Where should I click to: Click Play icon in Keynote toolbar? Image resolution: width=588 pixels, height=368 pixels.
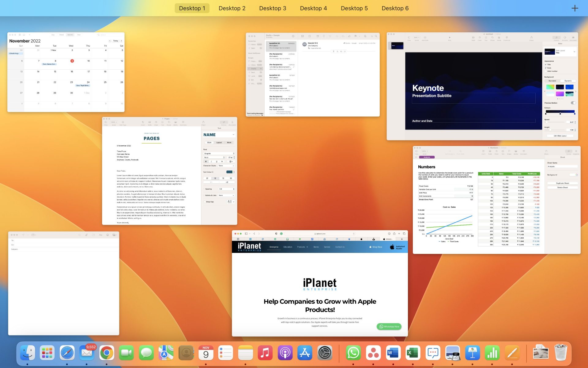450,38
